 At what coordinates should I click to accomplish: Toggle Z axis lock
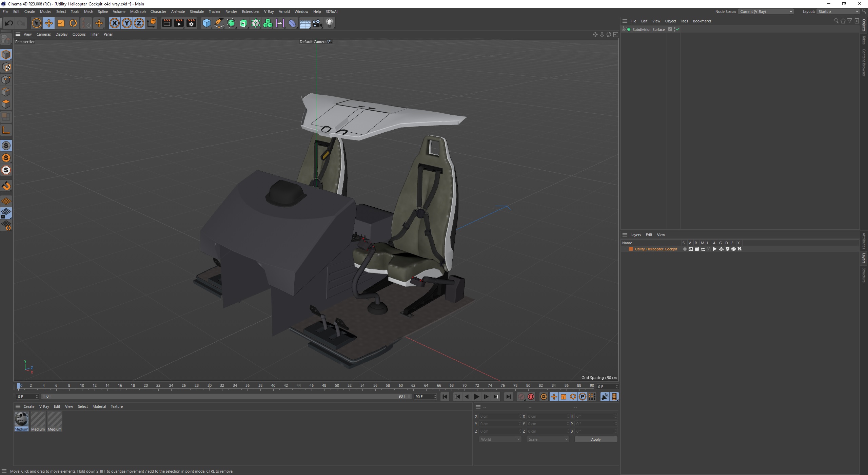click(x=139, y=23)
